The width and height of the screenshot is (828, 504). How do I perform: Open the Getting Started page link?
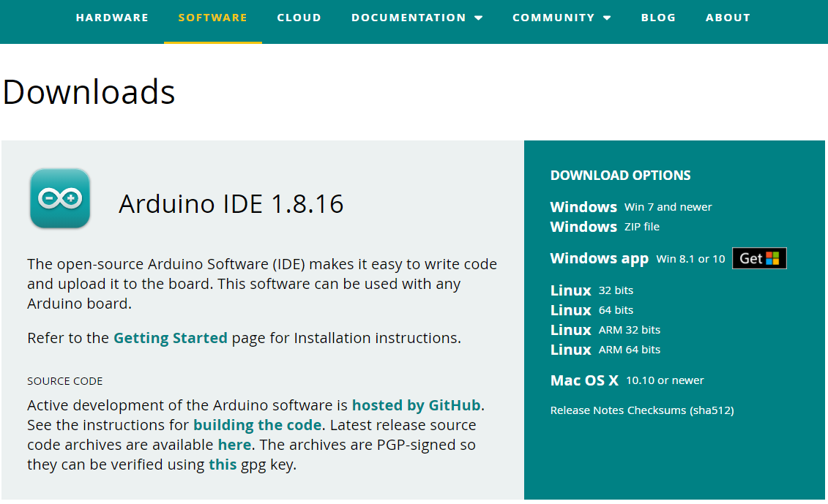coord(170,338)
